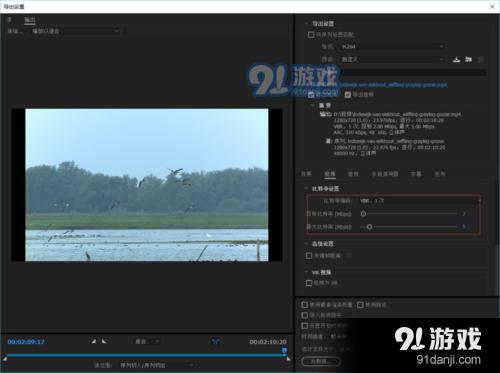Enable the key frame distance checkbox
The image size is (500, 373).
tap(309, 256)
